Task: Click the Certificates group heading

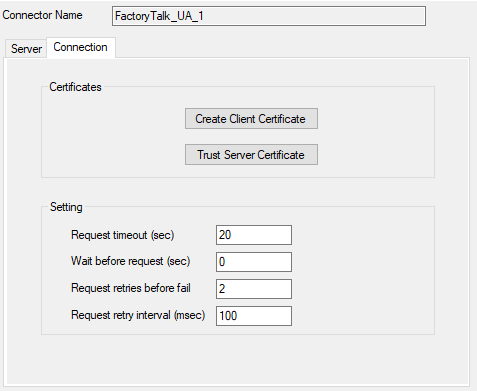Action: 75,87
